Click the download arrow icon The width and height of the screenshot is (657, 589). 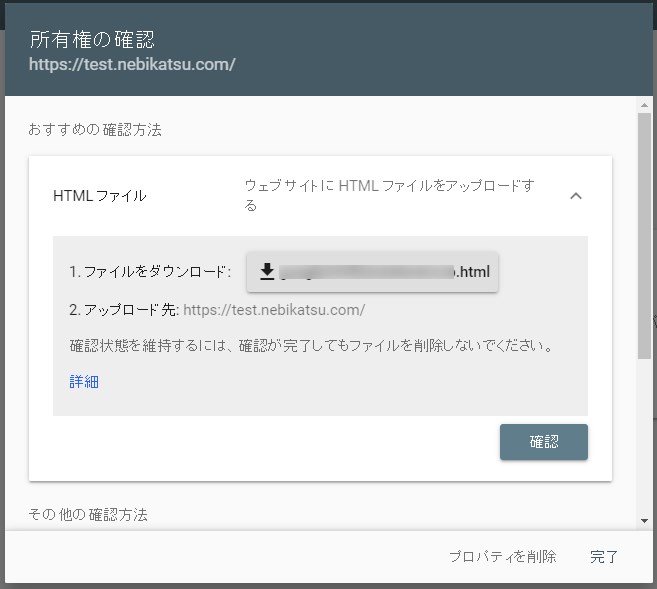(267, 272)
